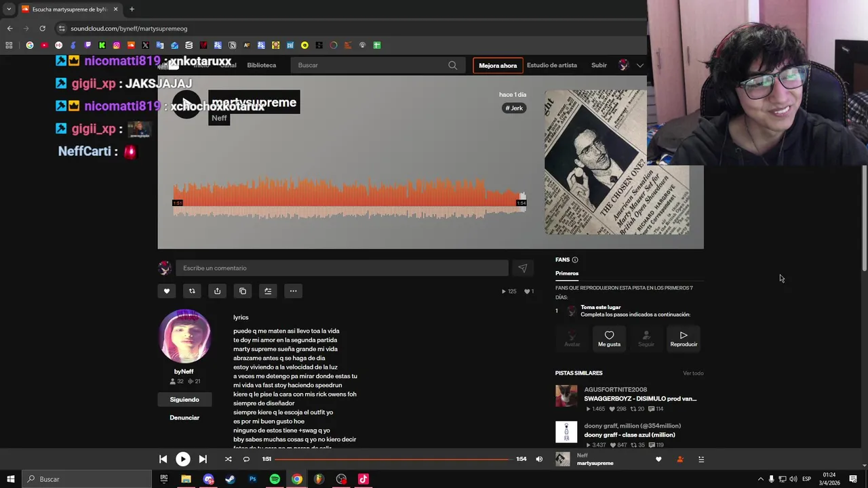Expand the profile avatar dropdown chevron
Image resolution: width=868 pixels, height=488 pixels.
click(639, 66)
